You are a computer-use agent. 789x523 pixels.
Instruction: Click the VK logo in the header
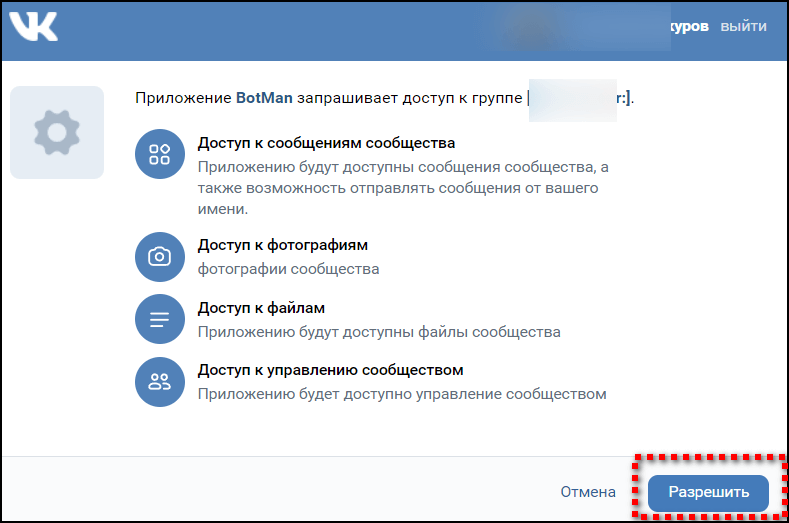click(x=33, y=27)
